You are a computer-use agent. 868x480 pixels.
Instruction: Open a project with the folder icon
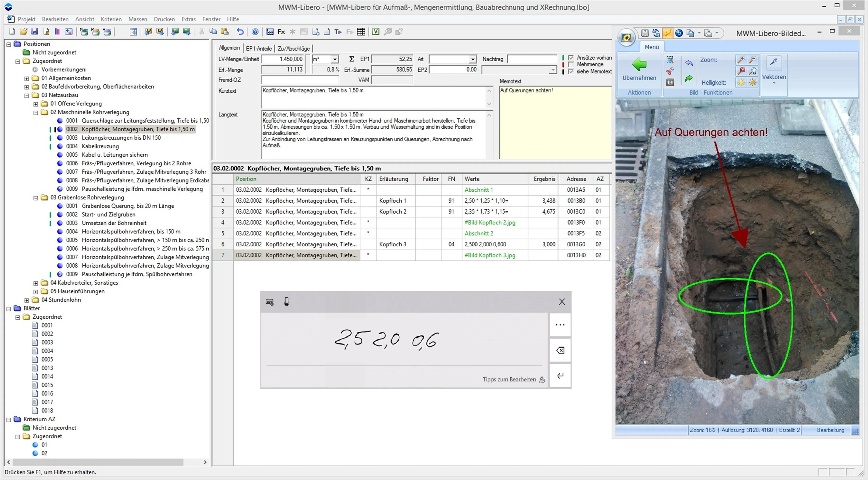click(x=23, y=32)
